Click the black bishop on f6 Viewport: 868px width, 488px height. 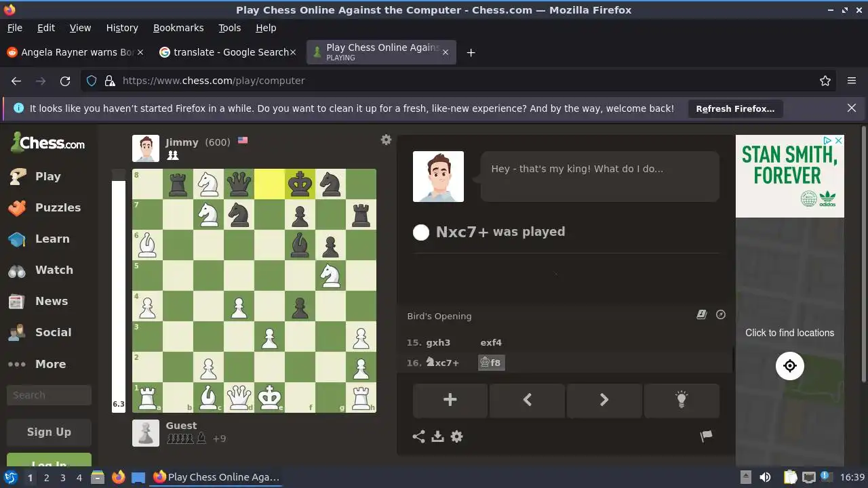tap(300, 245)
